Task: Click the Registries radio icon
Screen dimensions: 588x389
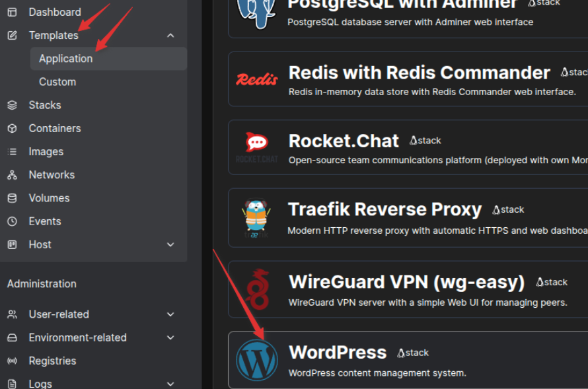Action: [12, 361]
